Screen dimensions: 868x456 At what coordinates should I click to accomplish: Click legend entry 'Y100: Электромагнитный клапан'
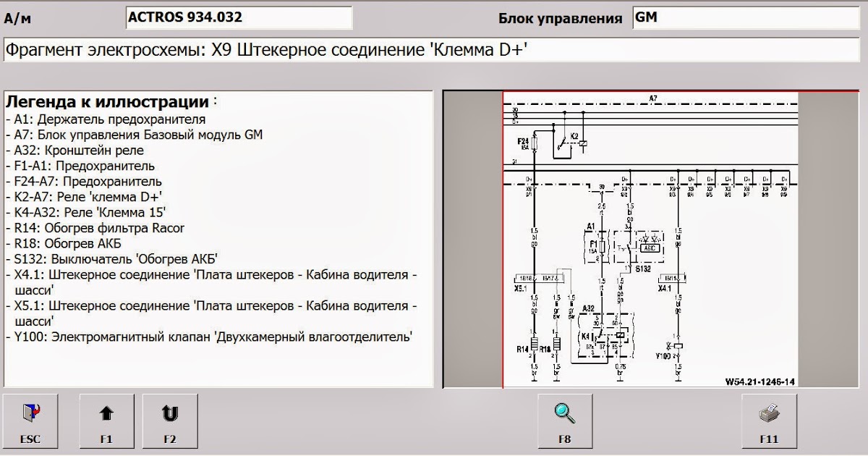pyautogui.click(x=210, y=336)
